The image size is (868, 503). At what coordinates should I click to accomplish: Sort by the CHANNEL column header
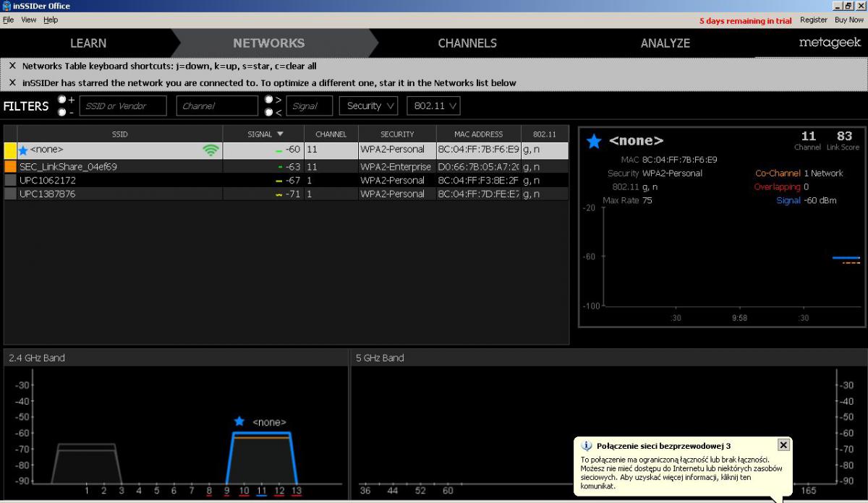(331, 134)
